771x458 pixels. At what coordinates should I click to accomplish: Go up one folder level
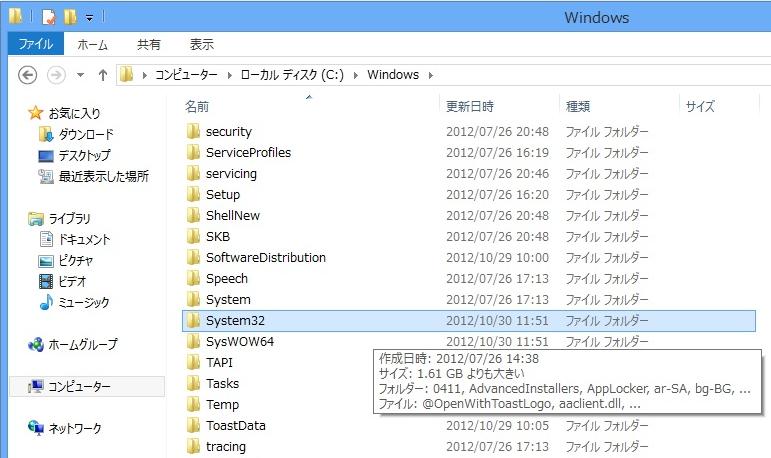102,75
